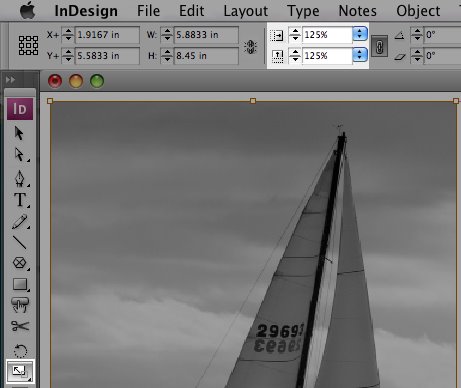The width and height of the screenshot is (461, 388).
Task: Select the Frame tool with the crossed circle
Action: [x=20, y=263]
